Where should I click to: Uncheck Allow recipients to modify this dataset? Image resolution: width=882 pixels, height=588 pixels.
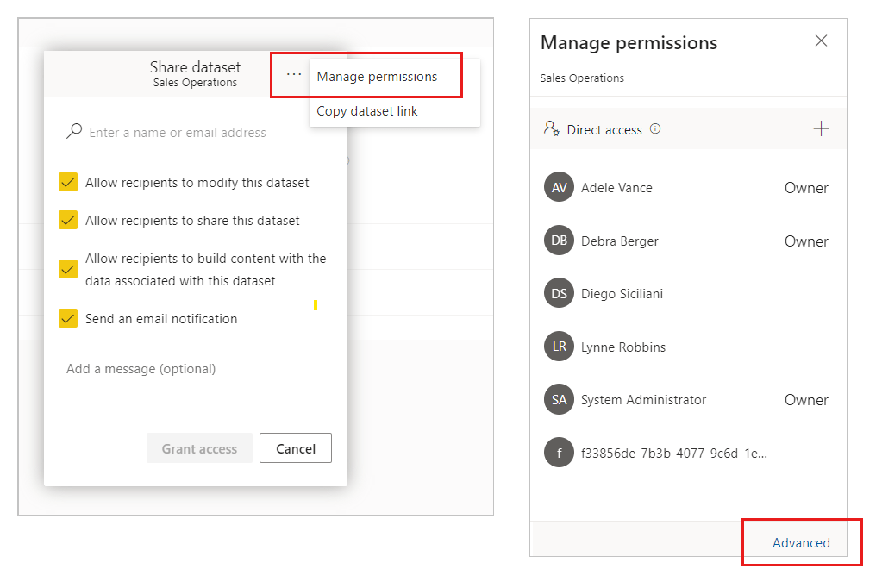point(68,182)
